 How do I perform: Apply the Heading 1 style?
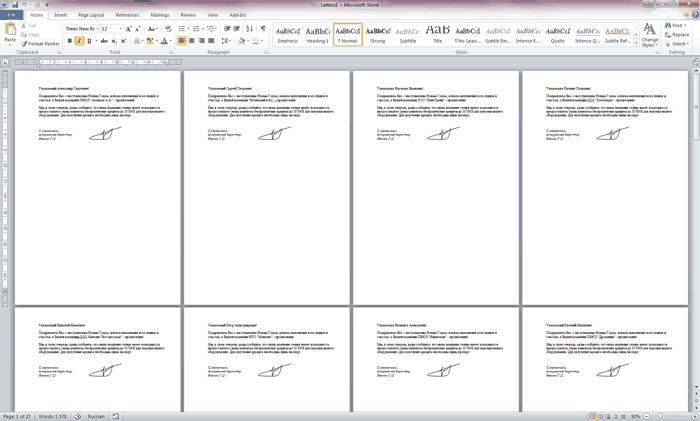pos(317,34)
